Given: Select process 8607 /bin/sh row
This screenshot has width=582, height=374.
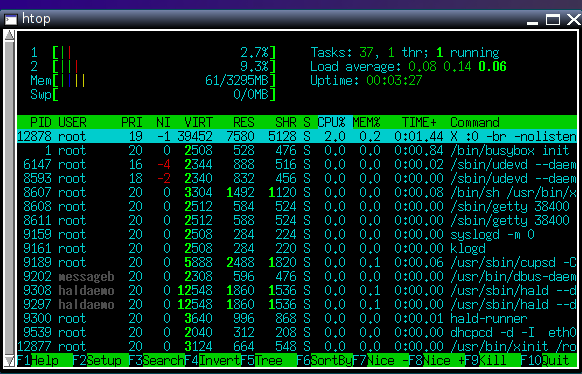Looking at the screenshot, I should click(x=297, y=192).
